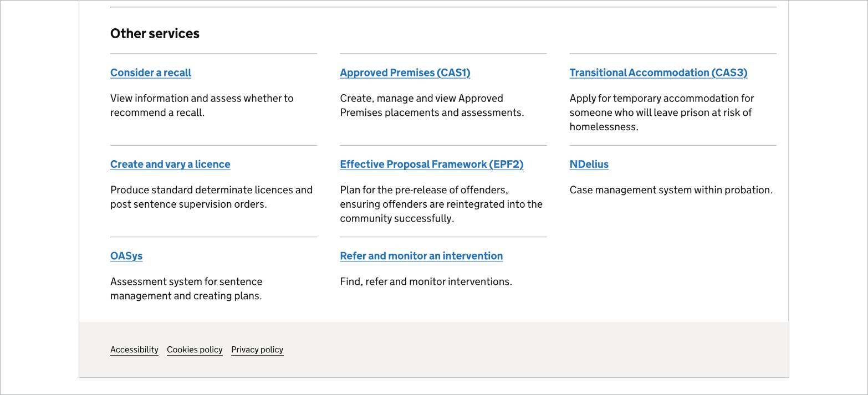Open the NDelius case management system
The image size is (868, 395).
[589, 164]
